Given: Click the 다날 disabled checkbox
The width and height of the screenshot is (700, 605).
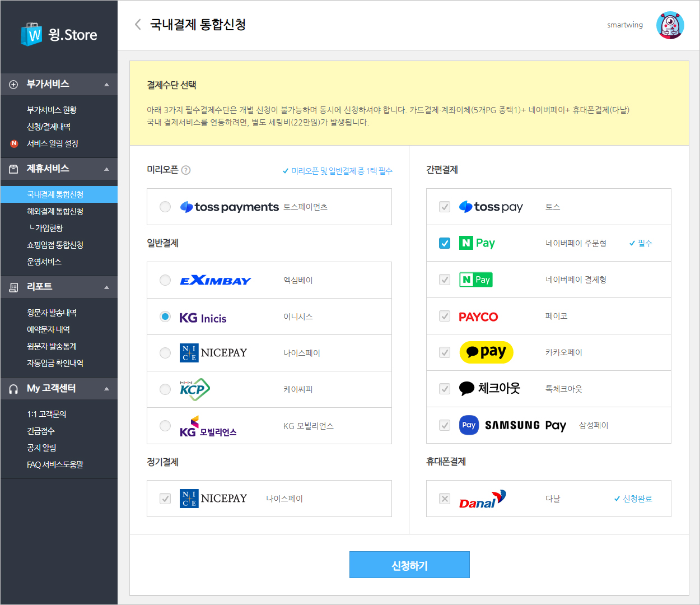Looking at the screenshot, I should point(445,499).
